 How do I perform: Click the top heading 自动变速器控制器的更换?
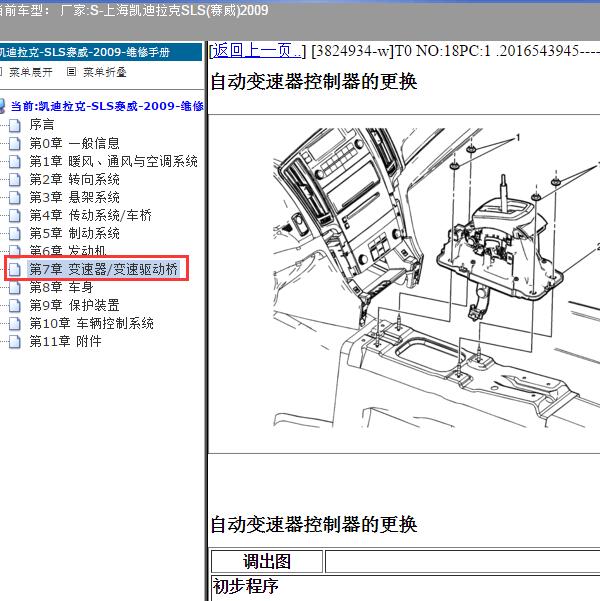tap(314, 82)
